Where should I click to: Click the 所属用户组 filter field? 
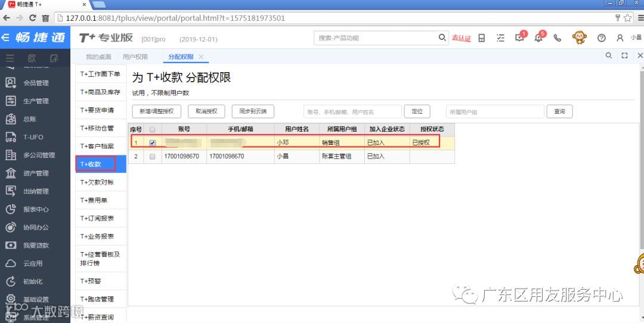[495, 111]
